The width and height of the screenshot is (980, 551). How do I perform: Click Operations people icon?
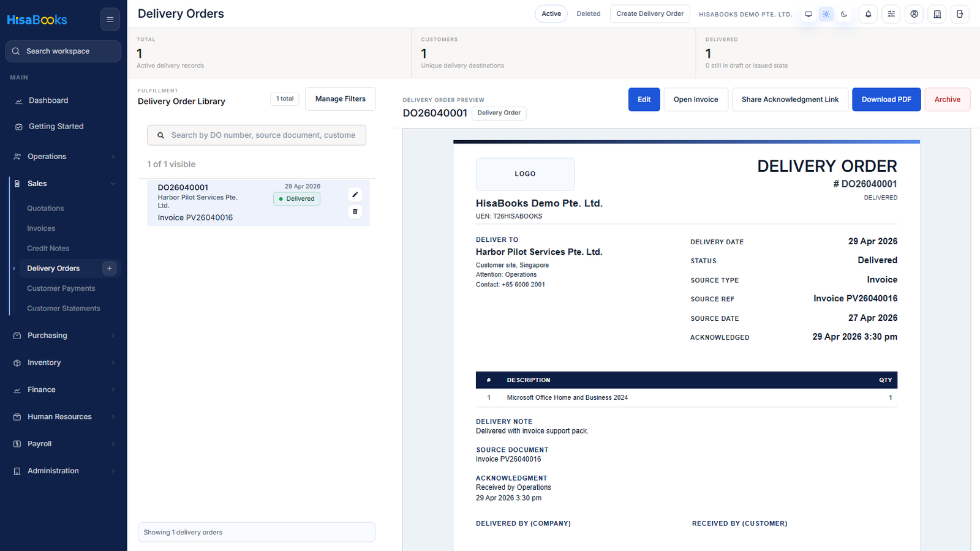pyautogui.click(x=17, y=157)
